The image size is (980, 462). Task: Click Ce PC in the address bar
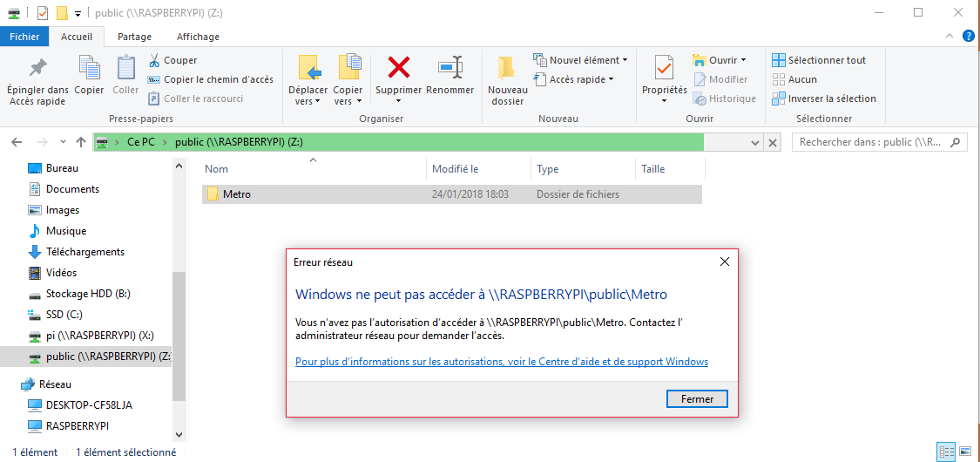[x=140, y=143]
